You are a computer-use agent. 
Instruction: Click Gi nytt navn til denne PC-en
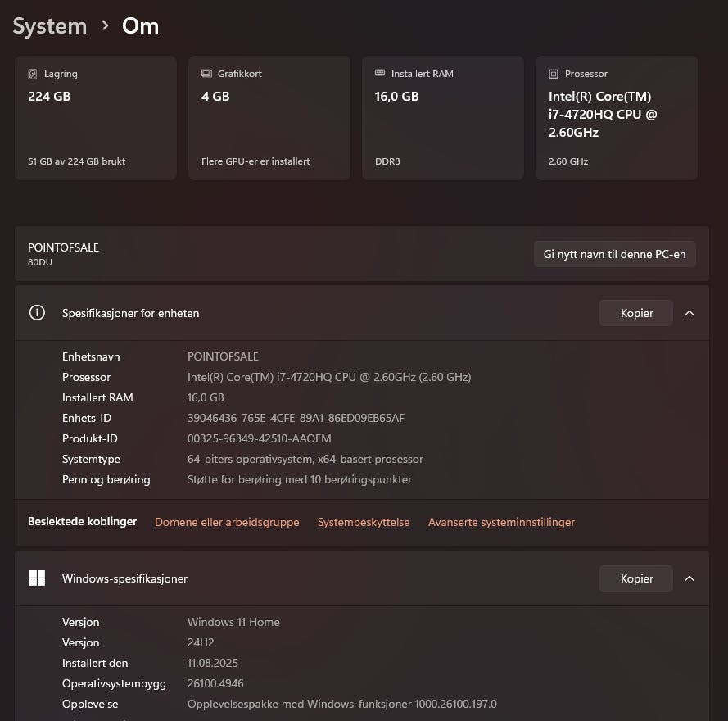615,254
